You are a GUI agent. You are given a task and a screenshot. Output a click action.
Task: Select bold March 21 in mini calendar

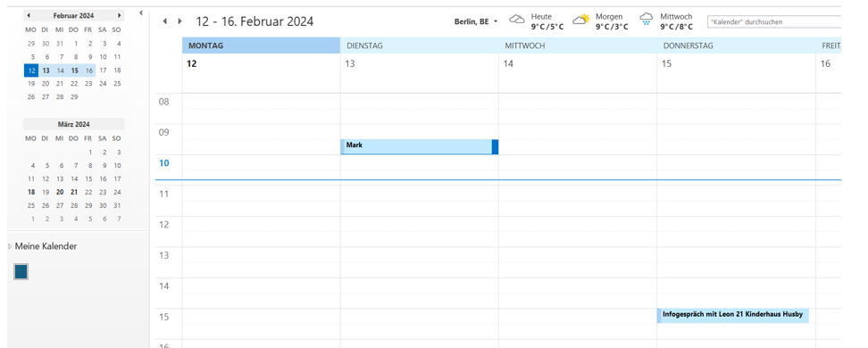(x=74, y=192)
